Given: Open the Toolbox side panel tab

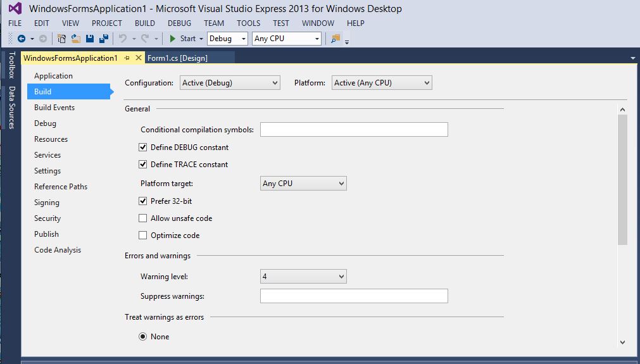Looking at the screenshot, I should click(11, 65).
